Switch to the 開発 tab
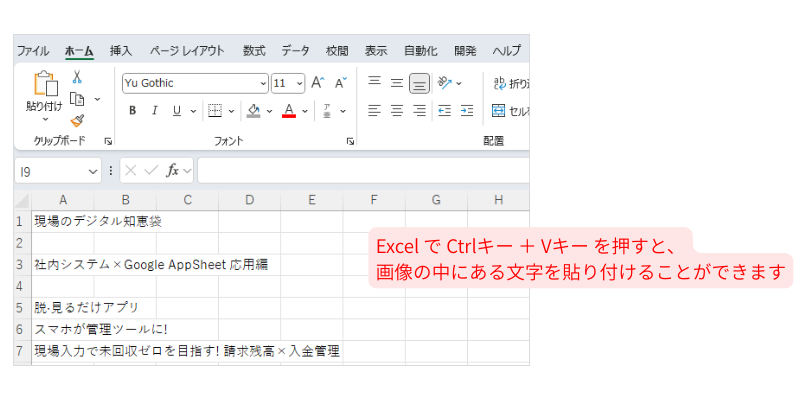The width and height of the screenshot is (800, 400). 465,51
